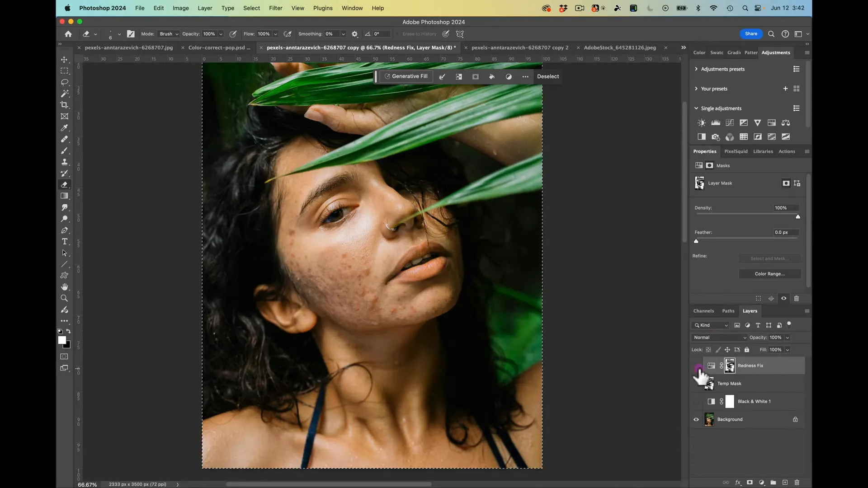
Task: Add layer style via fx icon
Action: coord(738,482)
